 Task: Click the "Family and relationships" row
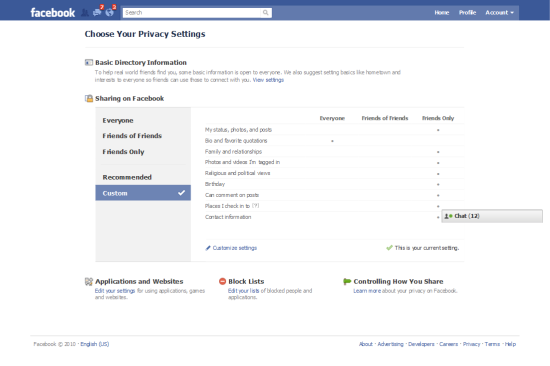point(334,152)
